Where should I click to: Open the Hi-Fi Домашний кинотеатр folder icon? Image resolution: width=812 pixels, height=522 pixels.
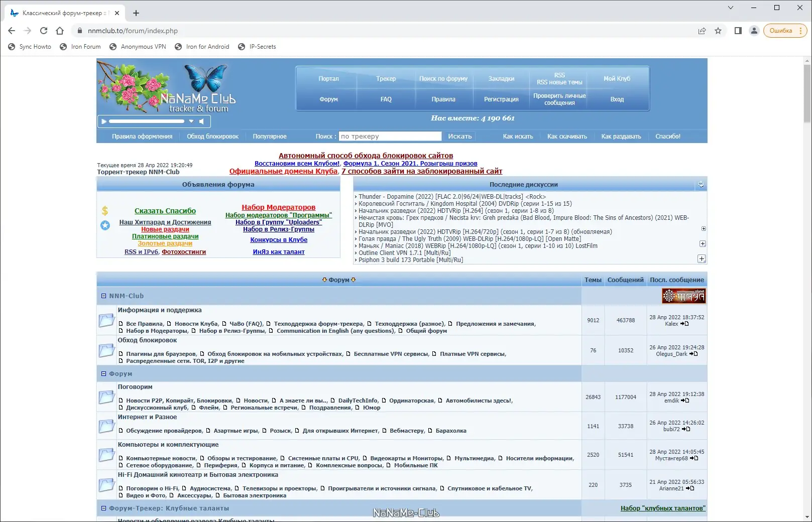coord(106,485)
